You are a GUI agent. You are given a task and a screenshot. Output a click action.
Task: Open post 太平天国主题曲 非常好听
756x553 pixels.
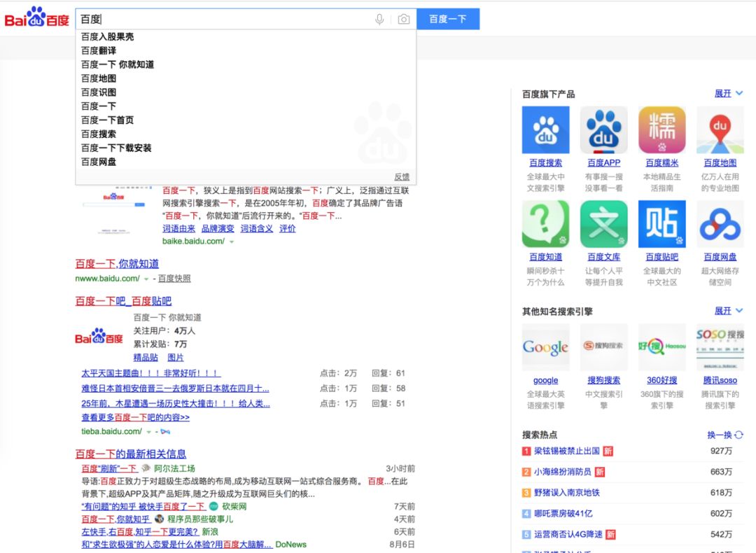click(151, 373)
